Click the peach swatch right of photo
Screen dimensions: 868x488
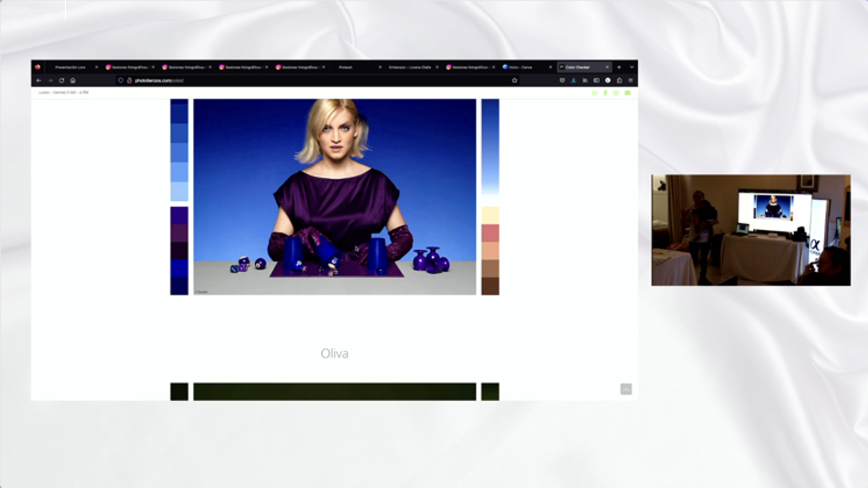point(490,250)
